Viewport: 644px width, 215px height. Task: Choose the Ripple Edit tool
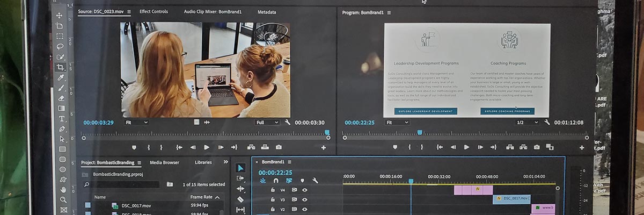tap(240, 189)
